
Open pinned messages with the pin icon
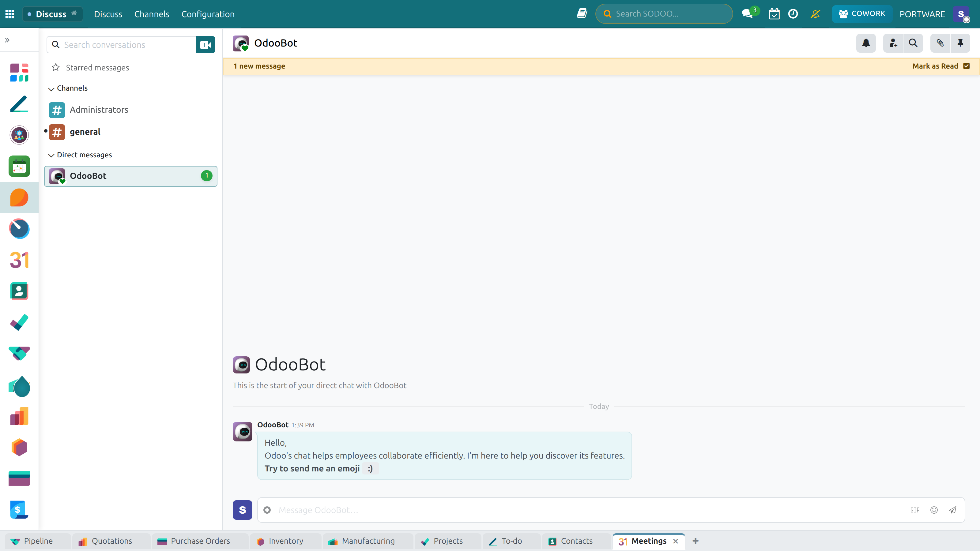[x=960, y=43]
